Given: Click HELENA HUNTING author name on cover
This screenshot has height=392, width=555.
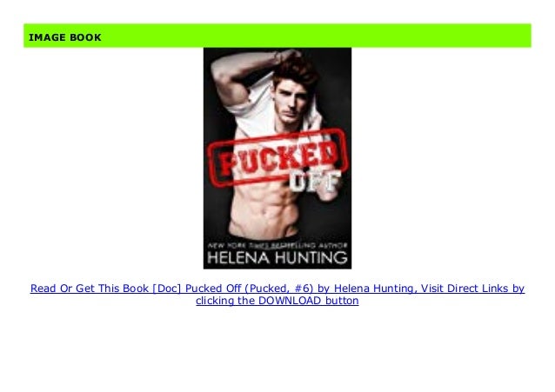Looking at the screenshot, I should click(277, 257).
